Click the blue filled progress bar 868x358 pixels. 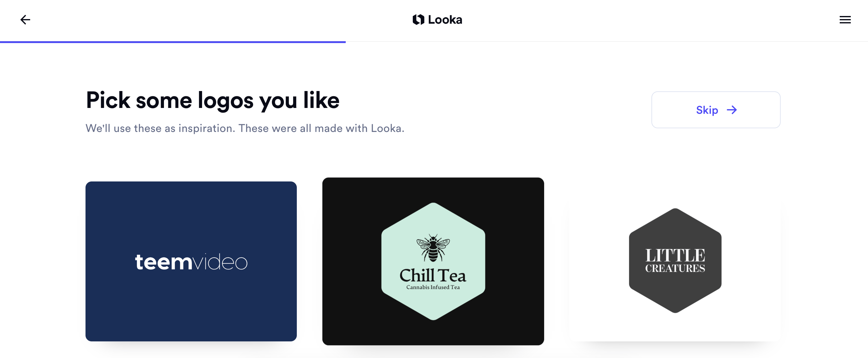[173, 42]
